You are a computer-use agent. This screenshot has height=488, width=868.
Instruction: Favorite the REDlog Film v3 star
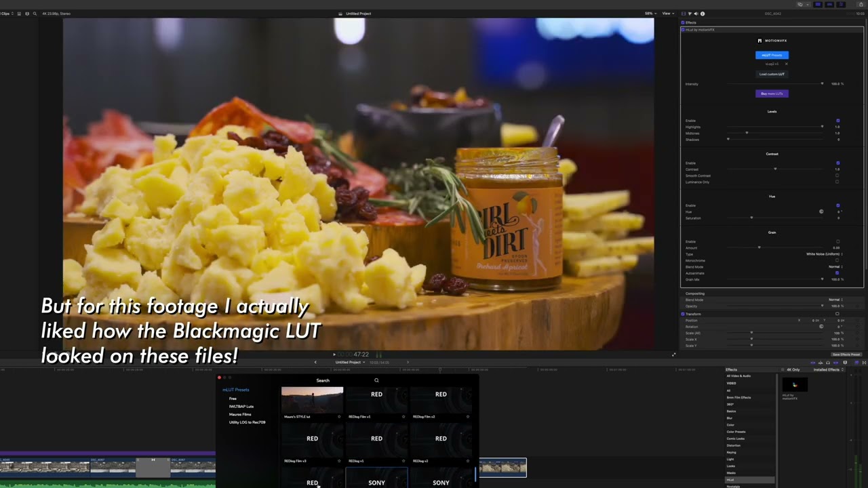tap(339, 461)
